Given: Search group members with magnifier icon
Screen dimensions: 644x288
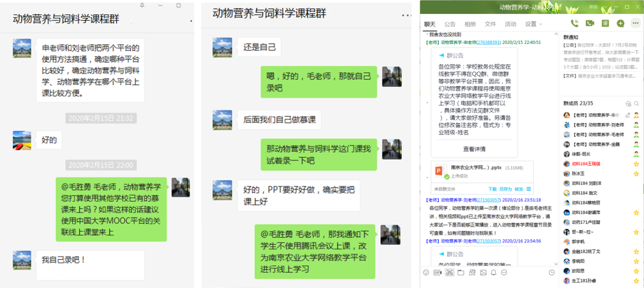Looking at the screenshot, I should [x=637, y=104].
